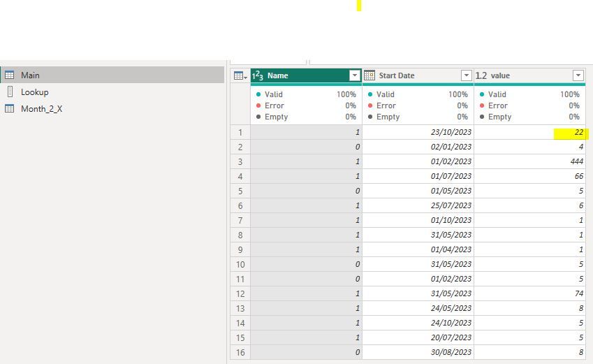Open the Start Date column filter dropdown

pos(467,75)
